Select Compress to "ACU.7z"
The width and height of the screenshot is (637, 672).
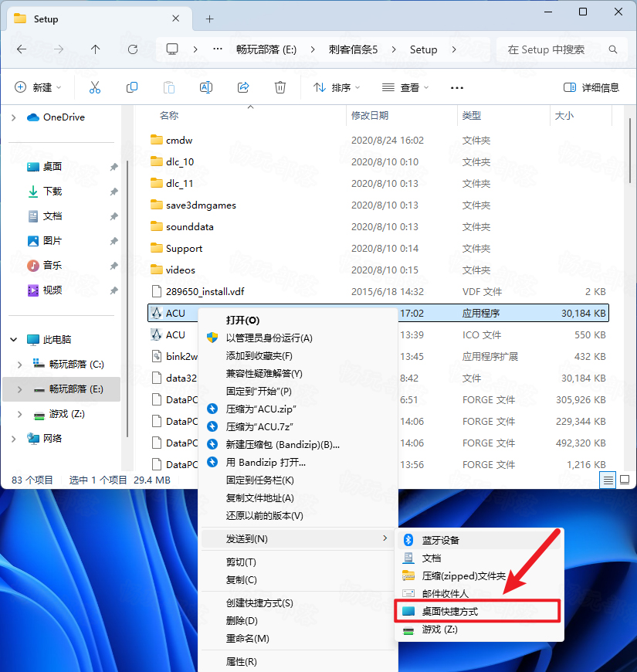298,427
